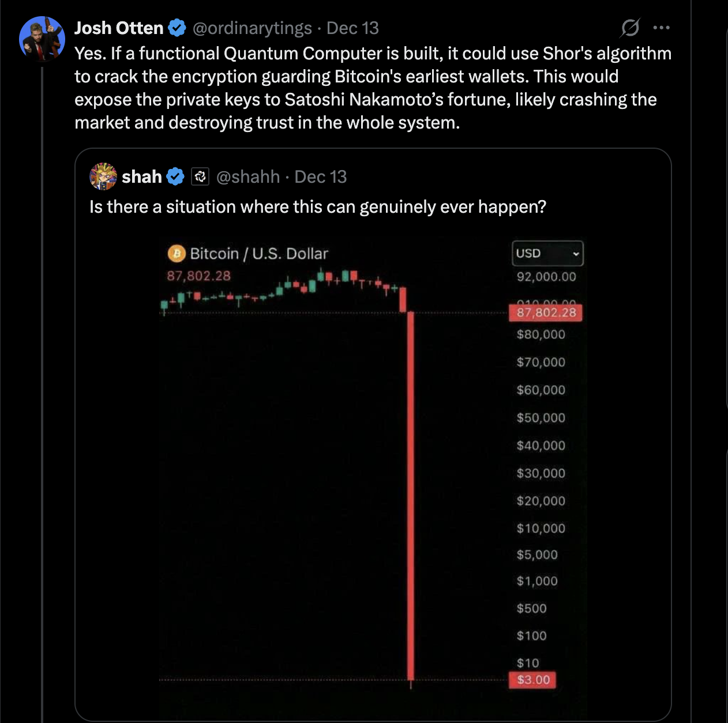Image resolution: width=728 pixels, height=723 pixels.
Task: Click the red $3.00 price marker
Action: tap(532, 680)
